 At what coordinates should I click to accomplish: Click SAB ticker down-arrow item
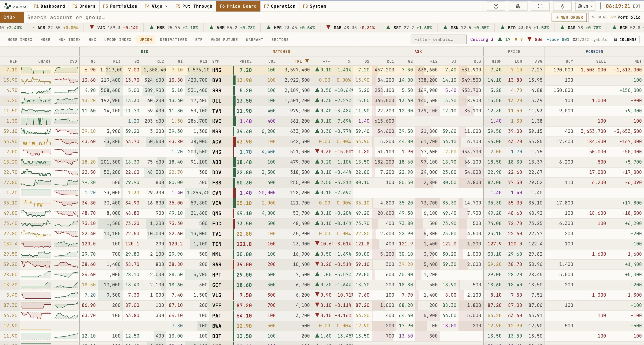coord(351,28)
